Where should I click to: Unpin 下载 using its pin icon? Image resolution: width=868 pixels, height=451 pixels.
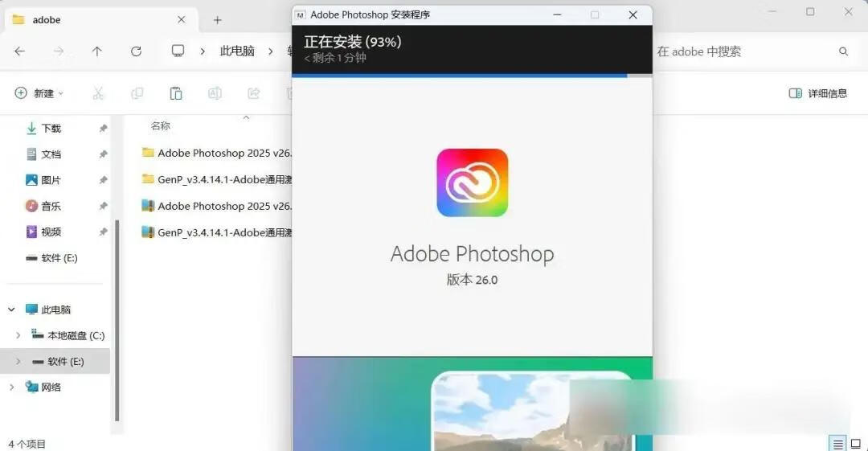pos(103,129)
